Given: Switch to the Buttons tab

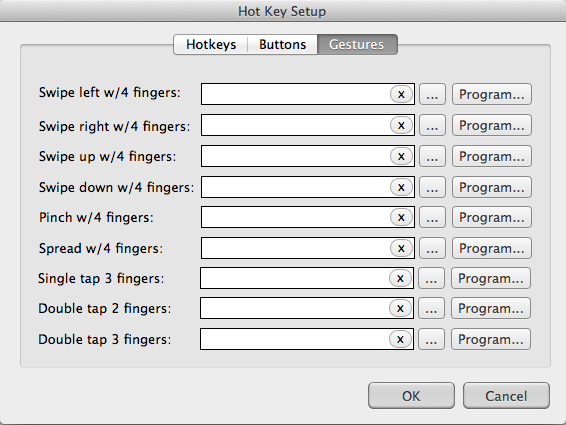Looking at the screenshot, I should point(282,44).
